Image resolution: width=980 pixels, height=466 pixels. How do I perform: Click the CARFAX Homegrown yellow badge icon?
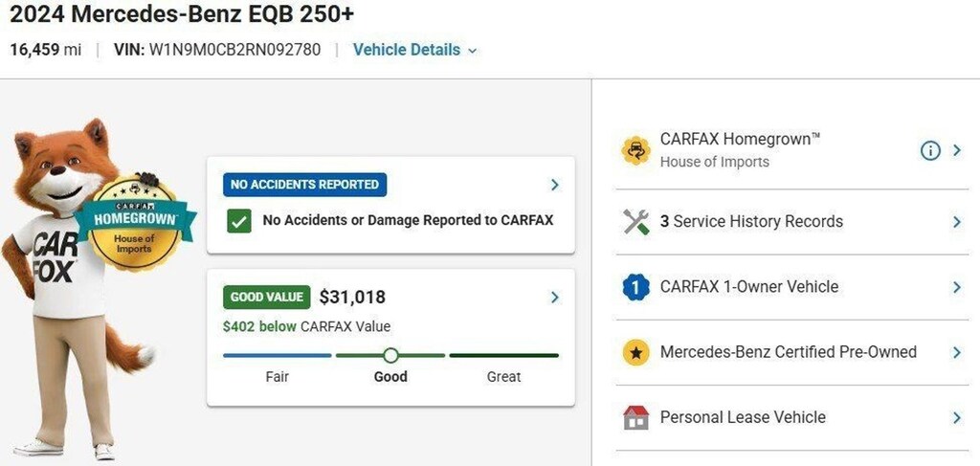[635, 150]
